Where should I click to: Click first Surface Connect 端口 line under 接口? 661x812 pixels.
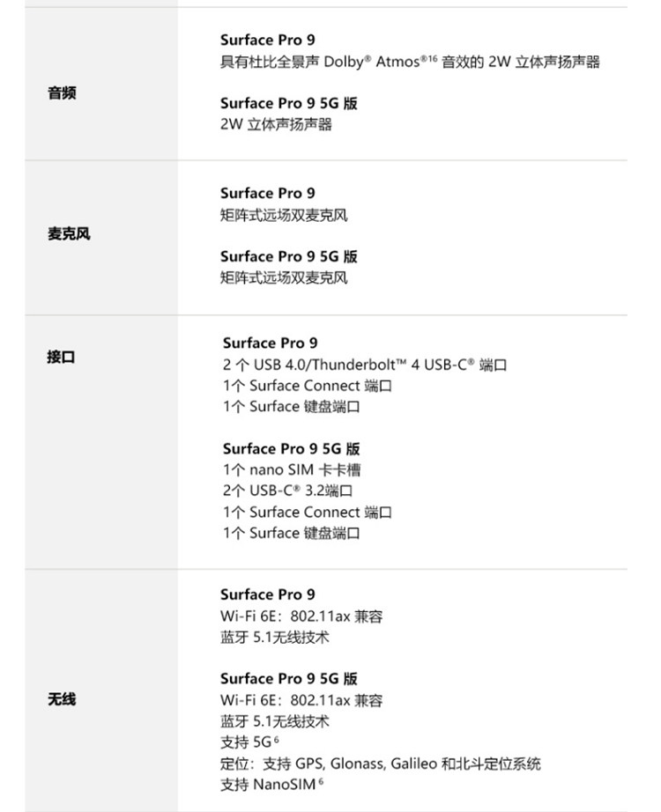(307, 386)
